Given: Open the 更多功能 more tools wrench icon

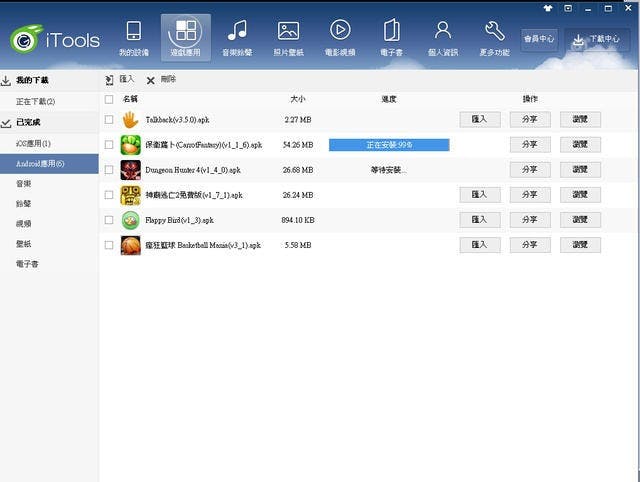Looking at the screenshot, I should 494,37.
